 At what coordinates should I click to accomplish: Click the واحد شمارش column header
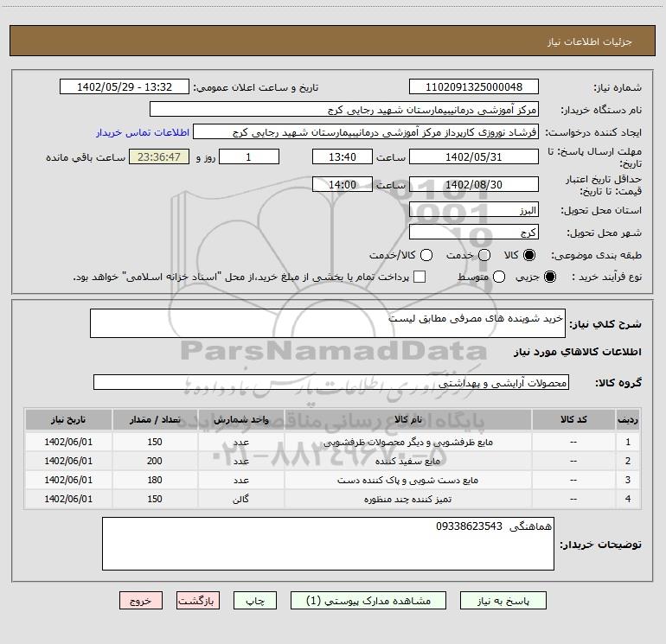pos(240,420)
